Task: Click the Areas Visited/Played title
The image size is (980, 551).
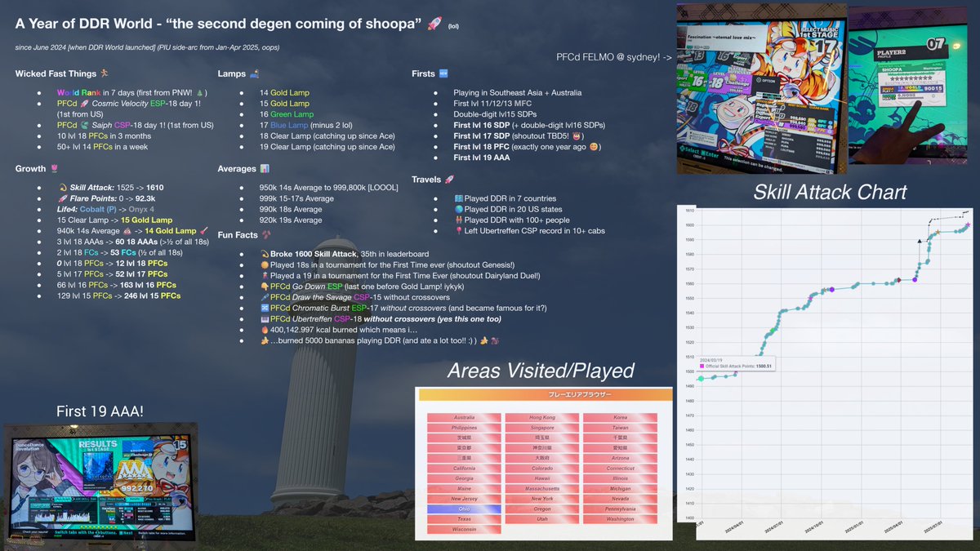Action: coord(541,371)
